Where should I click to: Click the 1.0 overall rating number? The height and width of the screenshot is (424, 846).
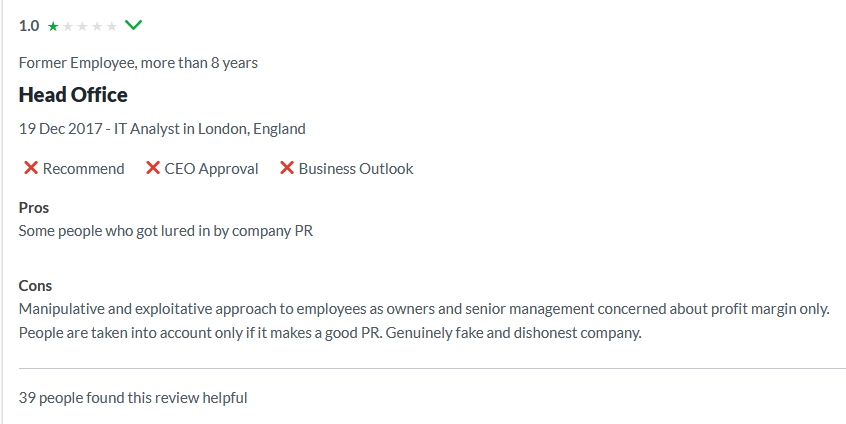(29, 26)
